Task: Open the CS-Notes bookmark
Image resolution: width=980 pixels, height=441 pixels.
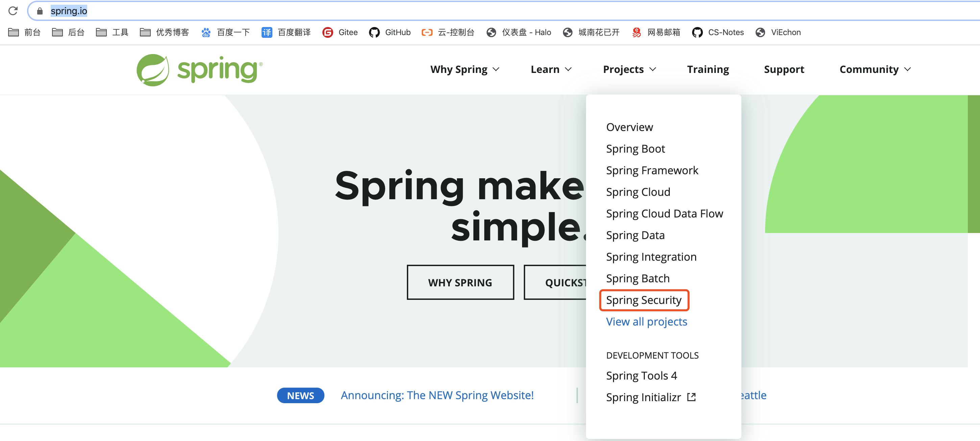Action: pyautogui.click(x=718, y=32)
